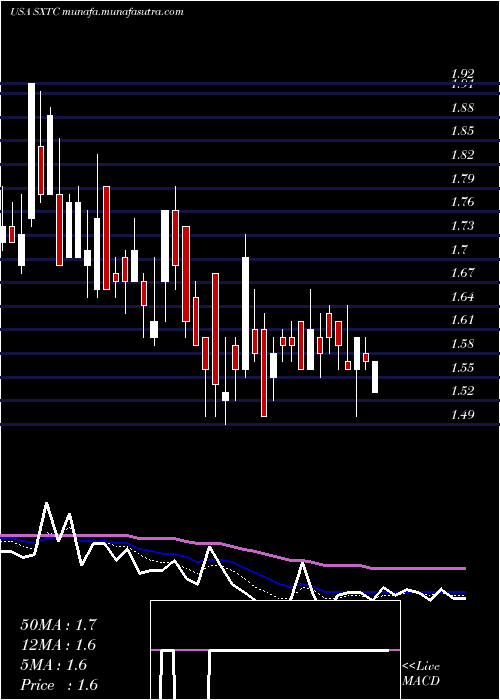Click the 1.64 price axis label
The width and height of the screenshot is (500, 700).
(462, 296)
